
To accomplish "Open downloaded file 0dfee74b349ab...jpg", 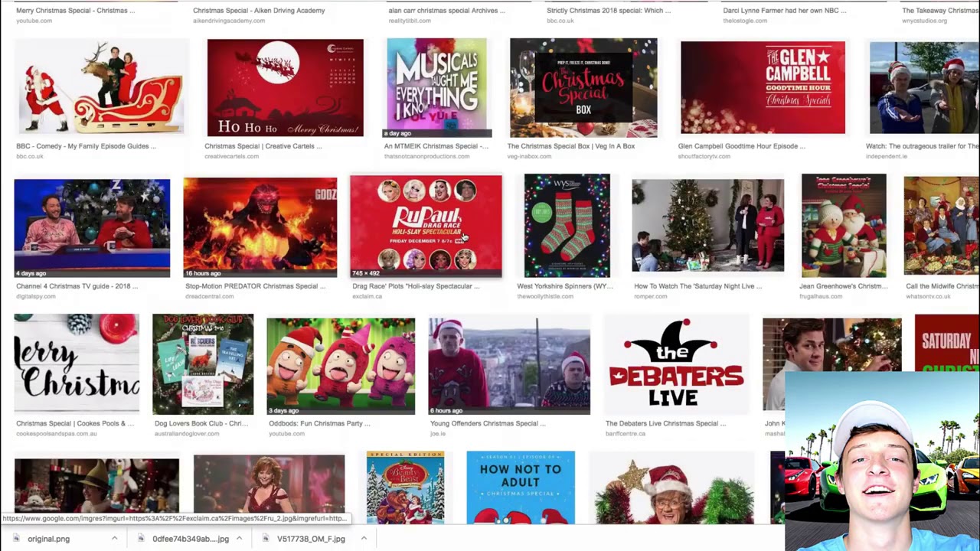I will tap(191, 539).
